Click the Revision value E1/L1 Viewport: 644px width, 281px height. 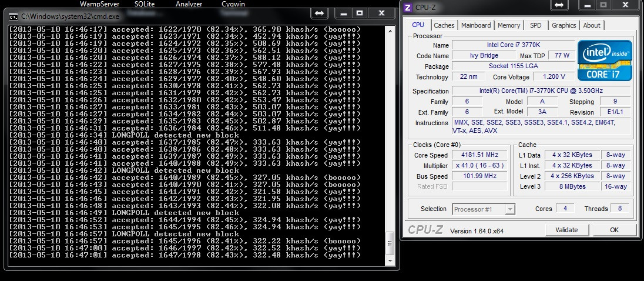(615, 112)
